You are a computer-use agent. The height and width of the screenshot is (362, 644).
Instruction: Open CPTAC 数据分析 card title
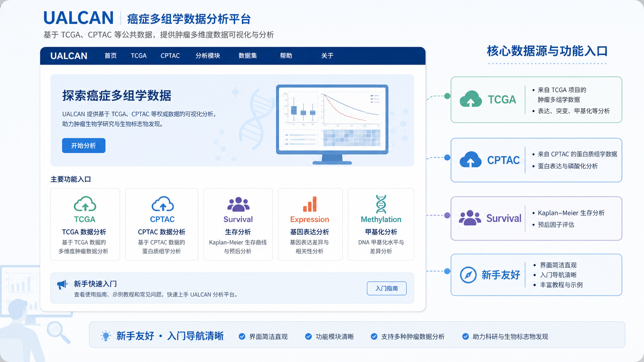pyautogui.click(x=162, y=232)
